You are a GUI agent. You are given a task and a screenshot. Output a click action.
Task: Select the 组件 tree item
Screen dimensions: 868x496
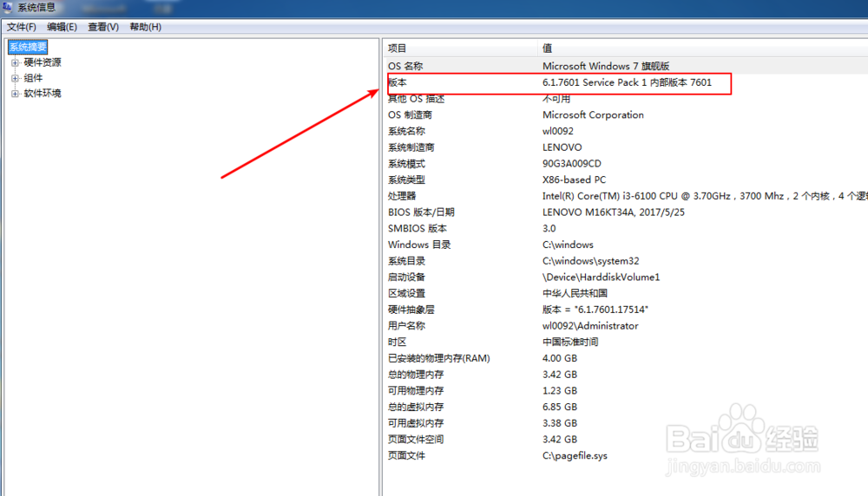(x=33, y=78)
